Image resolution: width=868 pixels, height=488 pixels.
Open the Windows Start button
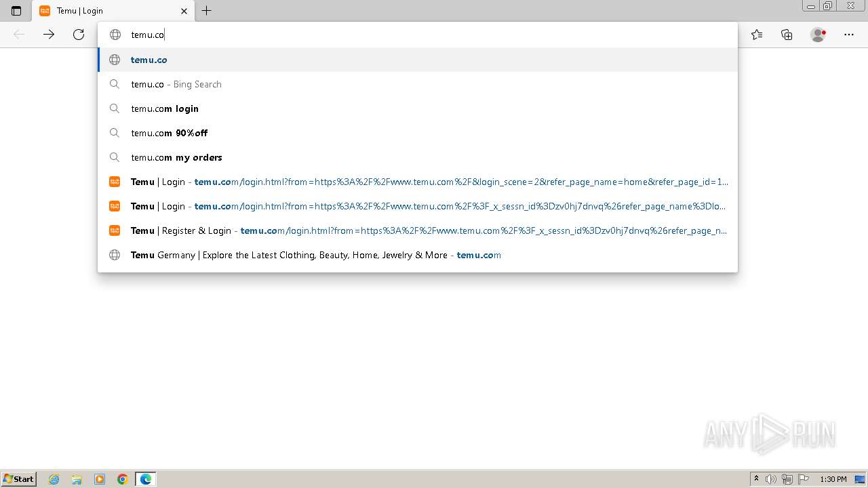pos(19,479)
